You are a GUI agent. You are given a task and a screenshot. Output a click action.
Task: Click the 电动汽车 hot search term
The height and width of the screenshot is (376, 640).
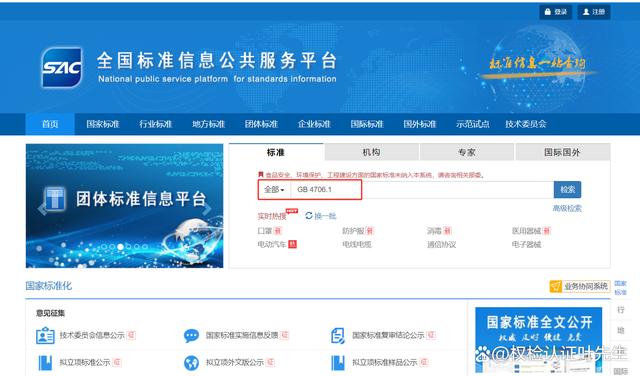click(x=271, y=244)
